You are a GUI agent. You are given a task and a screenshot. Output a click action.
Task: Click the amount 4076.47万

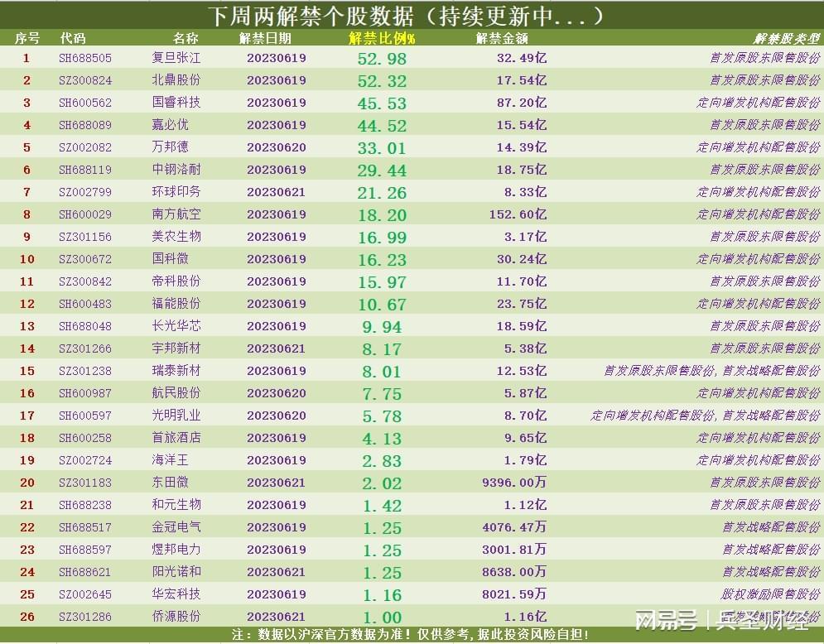tap(514, 526)
